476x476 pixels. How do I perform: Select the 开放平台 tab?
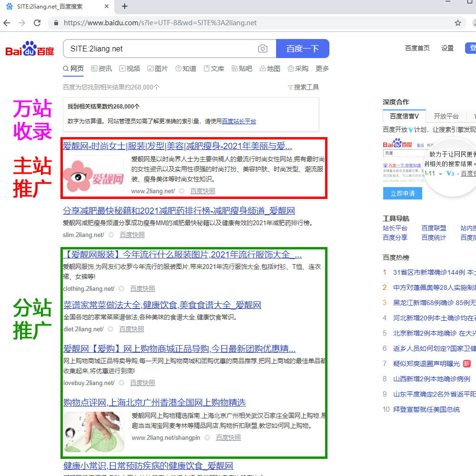pyautogui.click(x=446, y=116)
